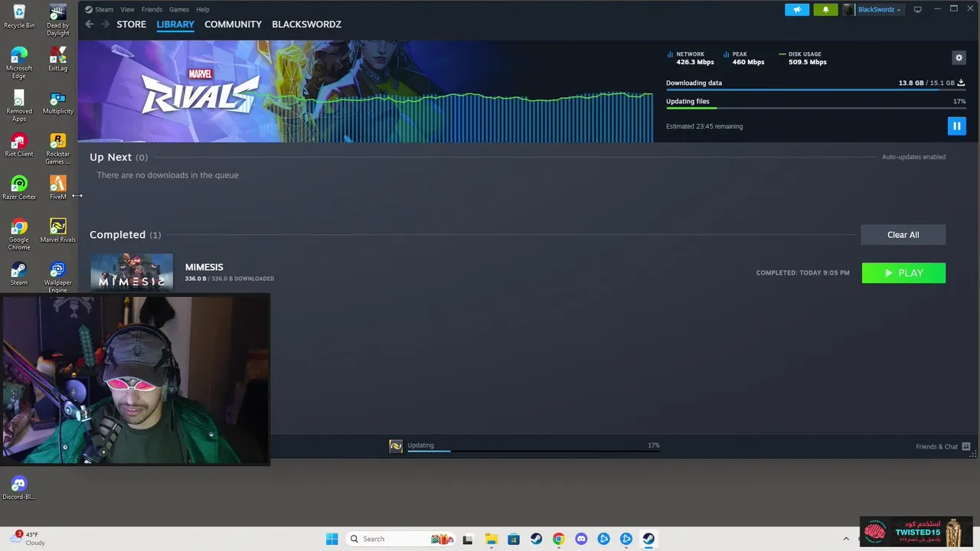Viewport: 980px width, 551px height.
Task: Select the Wallpaper Engine desktop icon
Action: [x=57, y=277]
